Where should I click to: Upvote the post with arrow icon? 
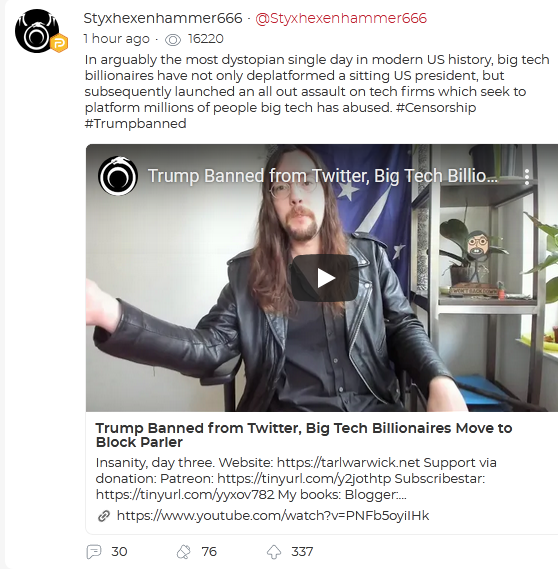(x=274, y=552)
